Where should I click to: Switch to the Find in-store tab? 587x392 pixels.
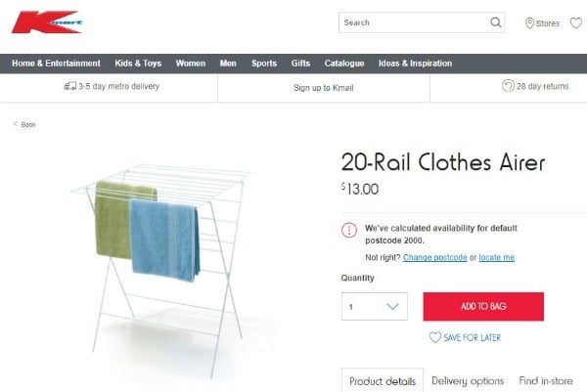pos(546,381)
